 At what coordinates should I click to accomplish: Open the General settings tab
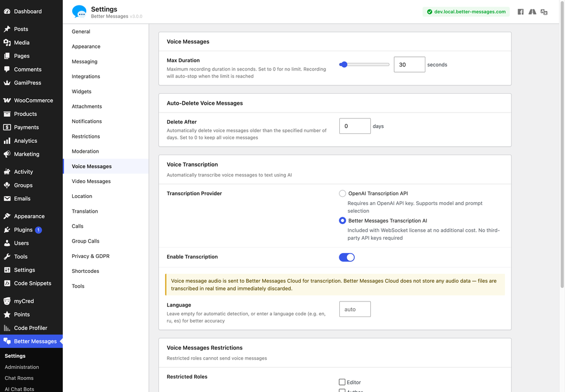pos(105,31)
